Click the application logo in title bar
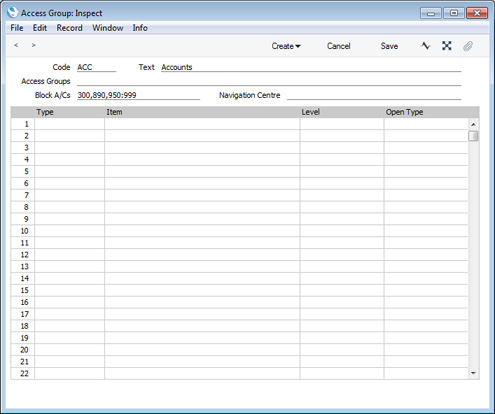 pos(12,13)
